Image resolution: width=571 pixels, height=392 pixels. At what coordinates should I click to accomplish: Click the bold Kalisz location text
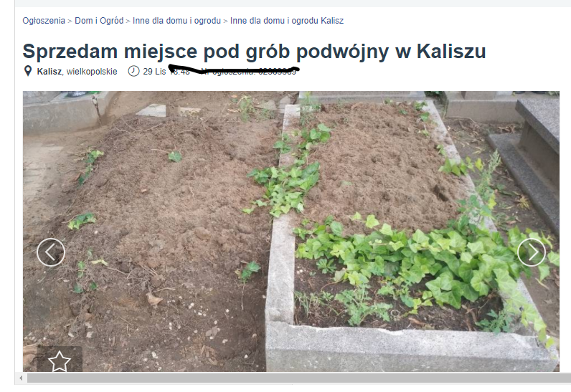point(49,71)
